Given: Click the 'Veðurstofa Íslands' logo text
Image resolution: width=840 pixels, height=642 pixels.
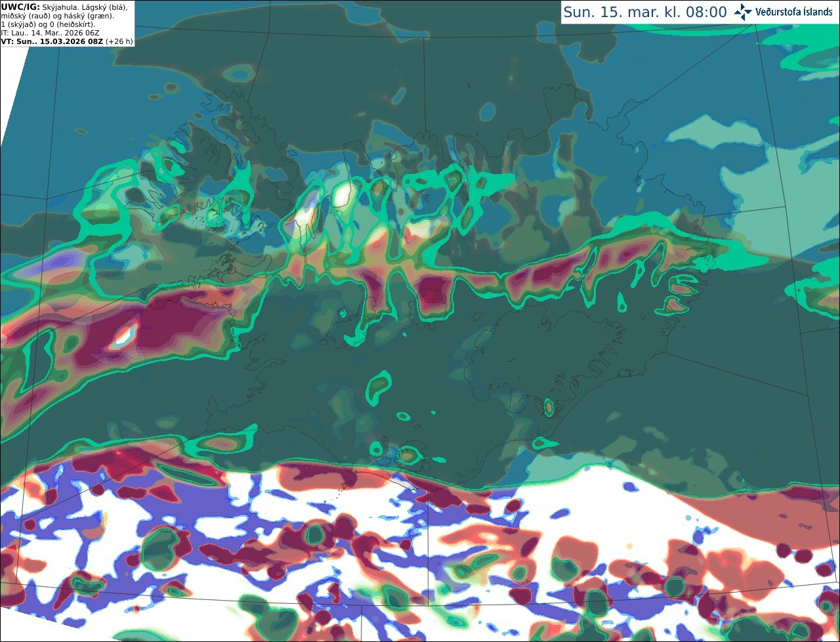Looking at the screenshot, I should click(794, 12).
